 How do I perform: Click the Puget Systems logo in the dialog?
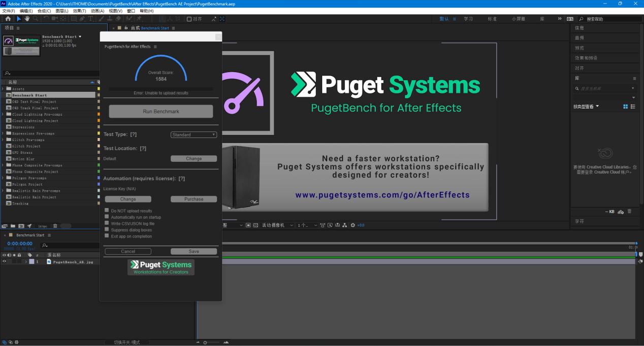tap(160, 266)
